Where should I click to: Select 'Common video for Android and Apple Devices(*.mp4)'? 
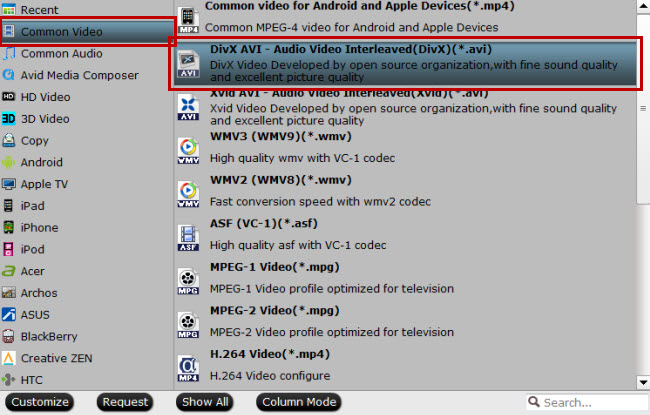click(x=359, y=6)
